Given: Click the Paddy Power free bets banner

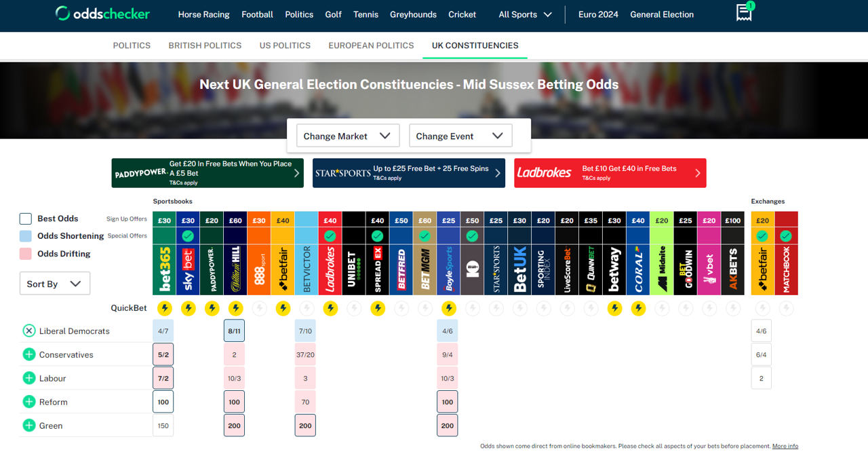Looking at the screenshot, I should 208,173.
